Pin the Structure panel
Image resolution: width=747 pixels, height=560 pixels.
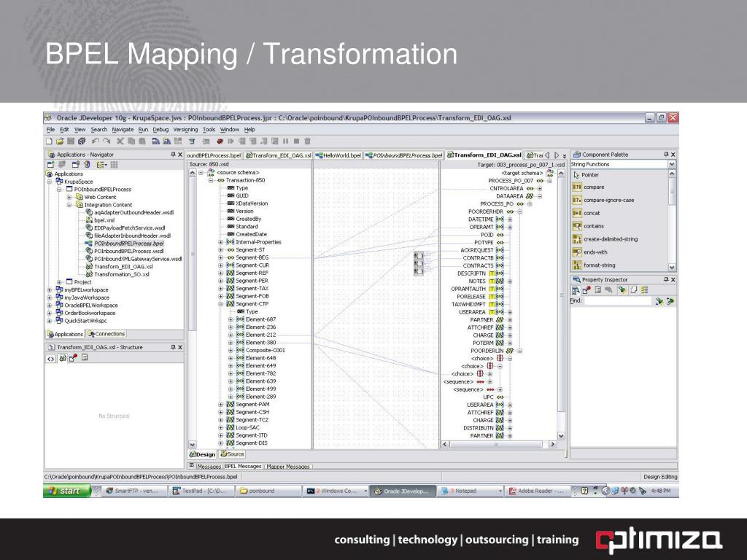(x=174, y=347)
